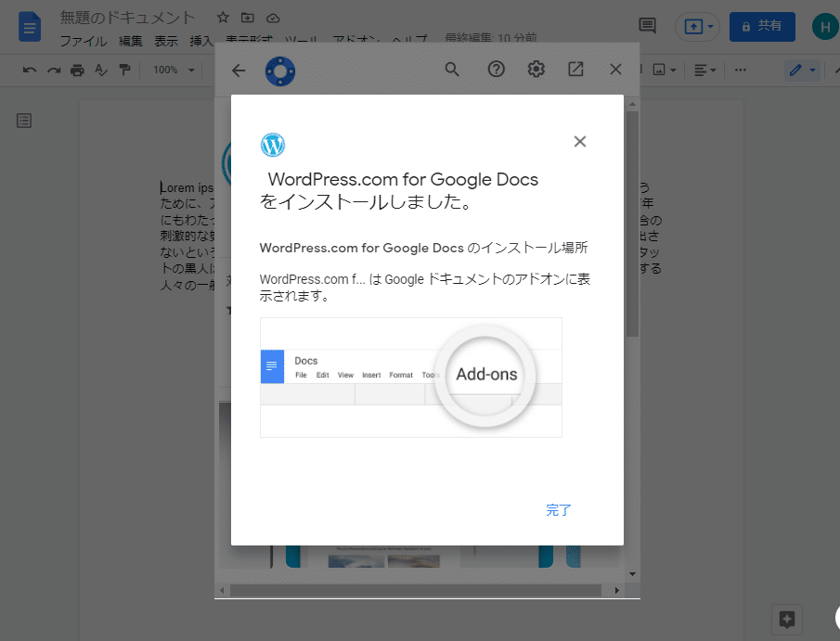
Task: Open the marketplace settings gear
Action: point(536,70)
